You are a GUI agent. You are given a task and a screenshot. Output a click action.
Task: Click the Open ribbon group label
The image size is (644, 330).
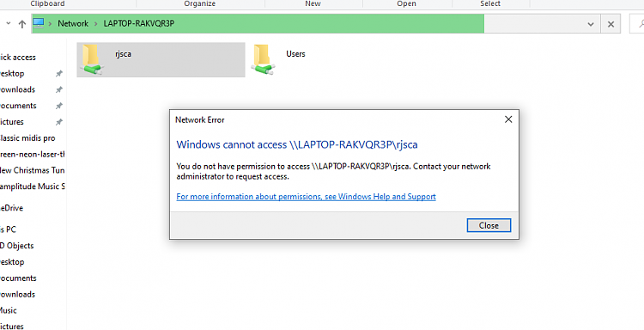coord(407,3)
